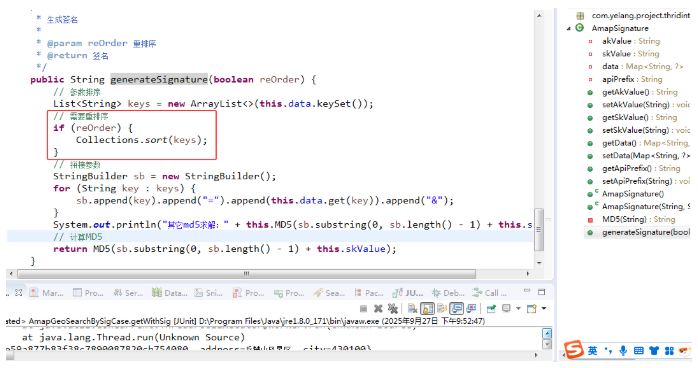Click the Terminate console button
This screenshot has width=698, height=368.
(363, 308)
